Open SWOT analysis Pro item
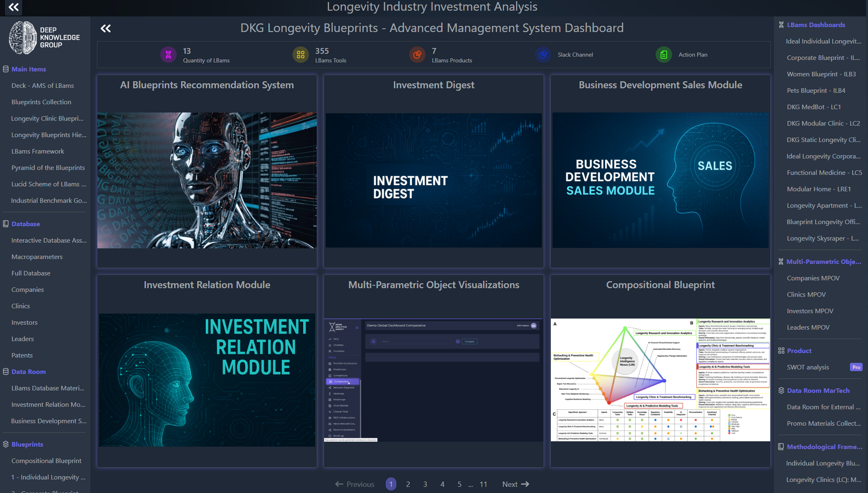The height and width of the screenshot is (493, 868). tap(808, 367)
